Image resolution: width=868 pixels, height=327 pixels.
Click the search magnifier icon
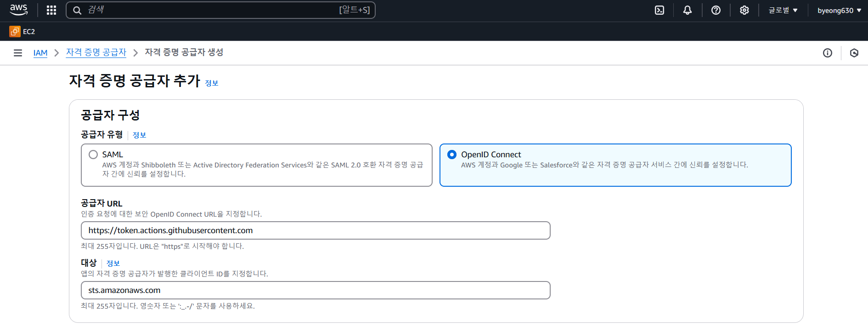click(x=77, y=10)
